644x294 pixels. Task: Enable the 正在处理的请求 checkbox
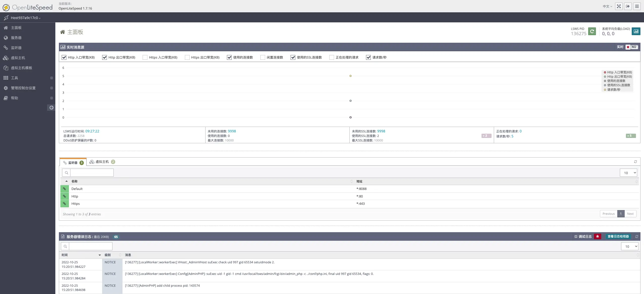(331, 57)
